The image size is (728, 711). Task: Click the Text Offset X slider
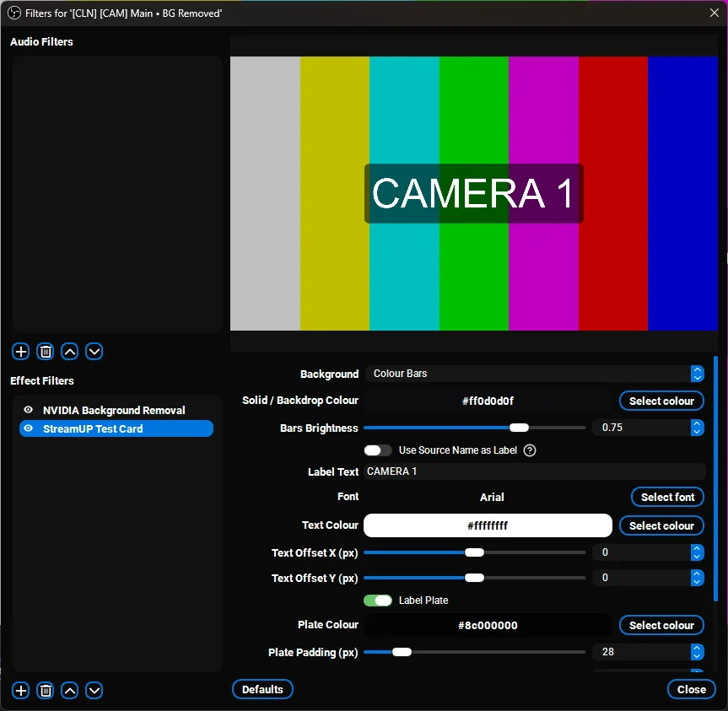474,552
